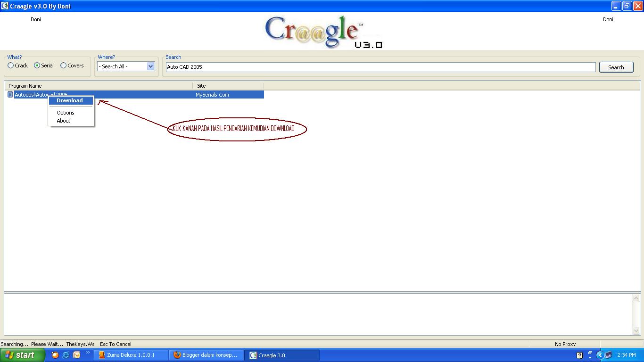Click Esc To Cancel status text

[116, 344]
